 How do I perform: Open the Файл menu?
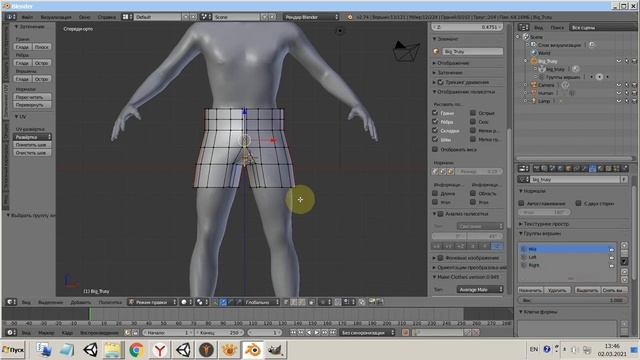tap(27, 17)
